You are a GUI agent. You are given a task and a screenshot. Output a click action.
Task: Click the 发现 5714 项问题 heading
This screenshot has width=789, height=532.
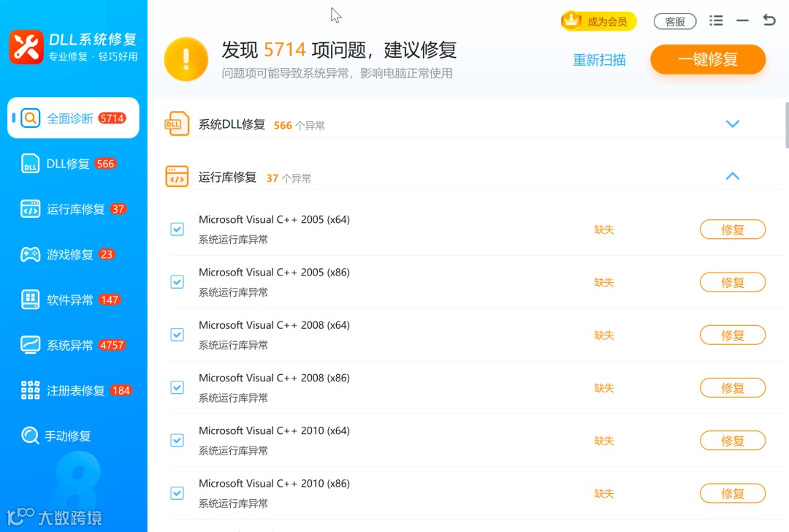pos(339,50)
